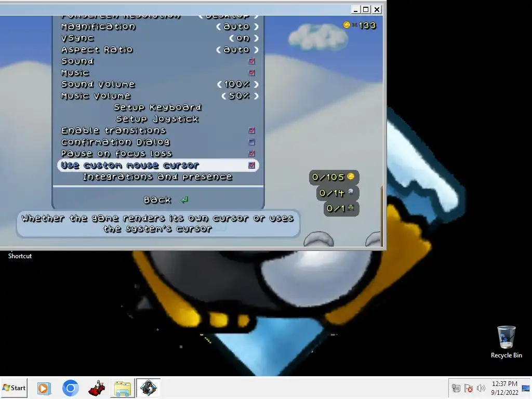532x399 pixels.
Task: Click right arrow of Magnification
Action: click(256, 26)
